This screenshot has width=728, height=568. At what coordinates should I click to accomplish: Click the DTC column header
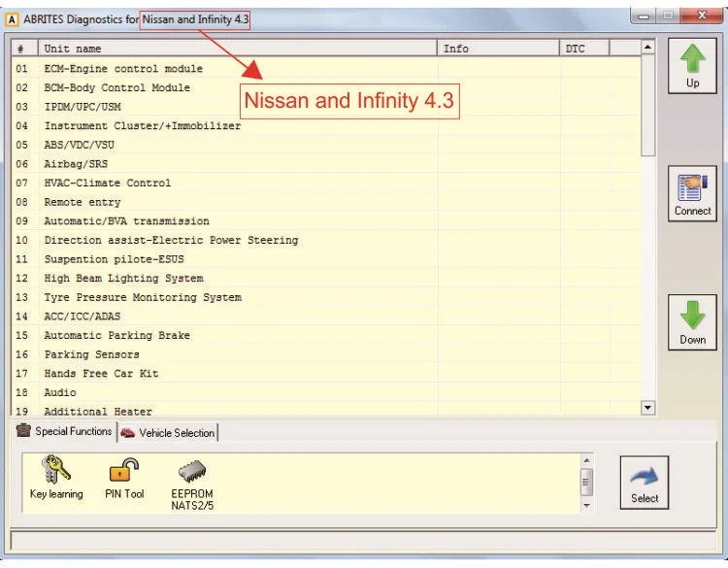tap(584, 49)
